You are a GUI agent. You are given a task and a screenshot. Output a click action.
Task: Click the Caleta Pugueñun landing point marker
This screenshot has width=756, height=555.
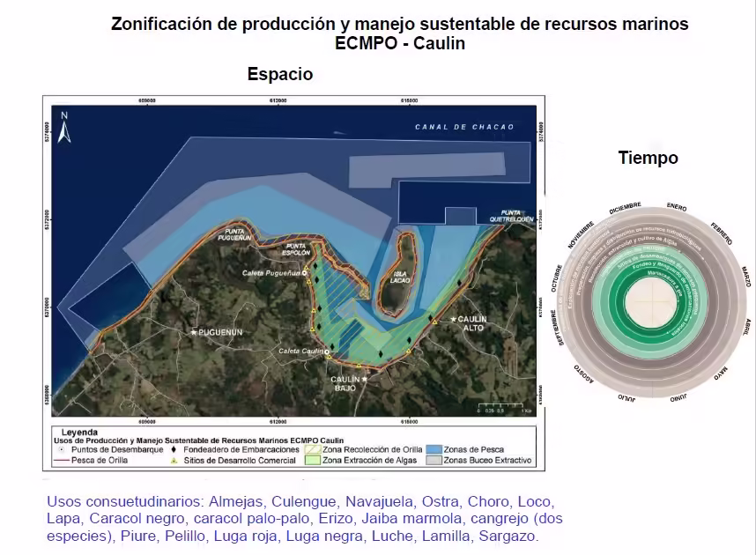(x=305, y=274)
